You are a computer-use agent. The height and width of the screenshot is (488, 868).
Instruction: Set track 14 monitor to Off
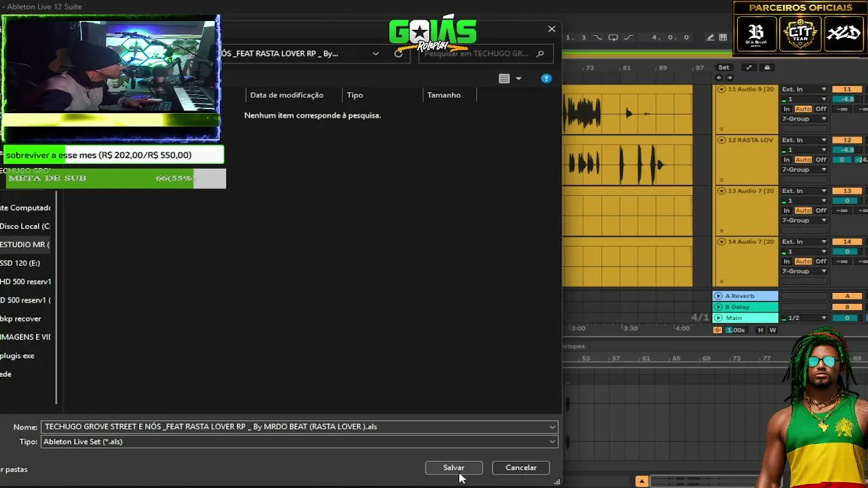pos(821,262)
